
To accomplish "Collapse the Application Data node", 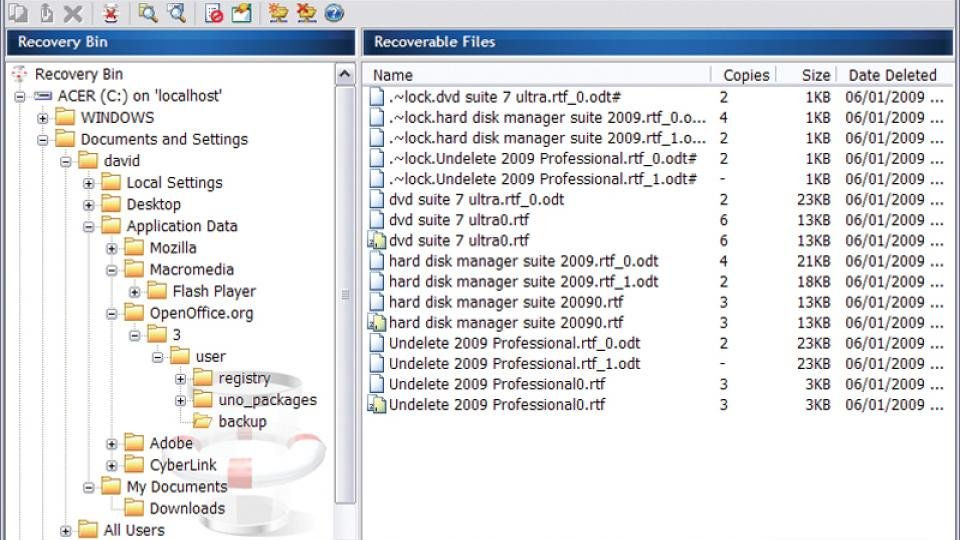I will click(89, 227).
